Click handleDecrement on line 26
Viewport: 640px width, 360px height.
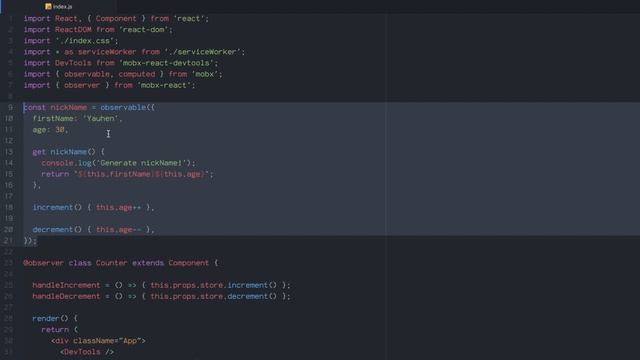(x=66, y=296)
